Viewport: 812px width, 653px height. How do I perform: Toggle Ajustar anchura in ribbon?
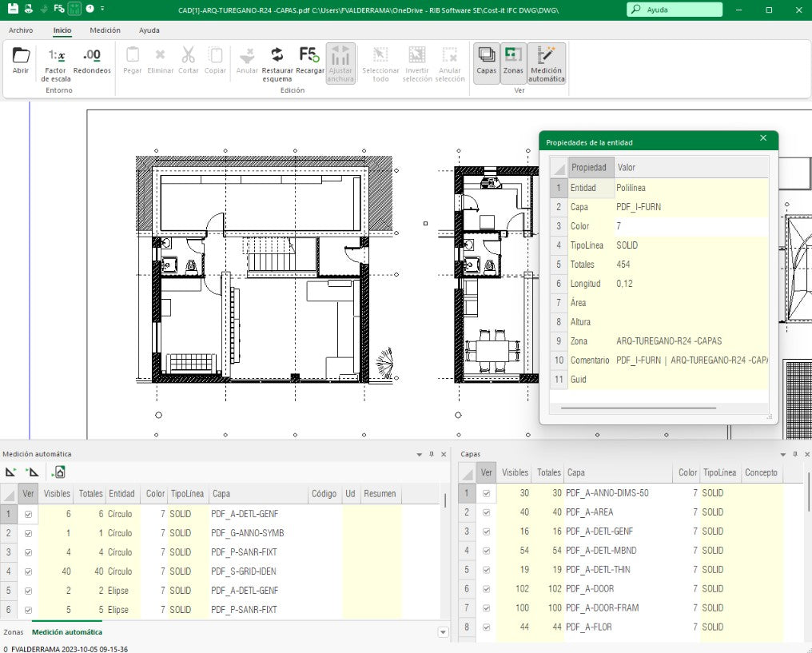click(340, 64)
